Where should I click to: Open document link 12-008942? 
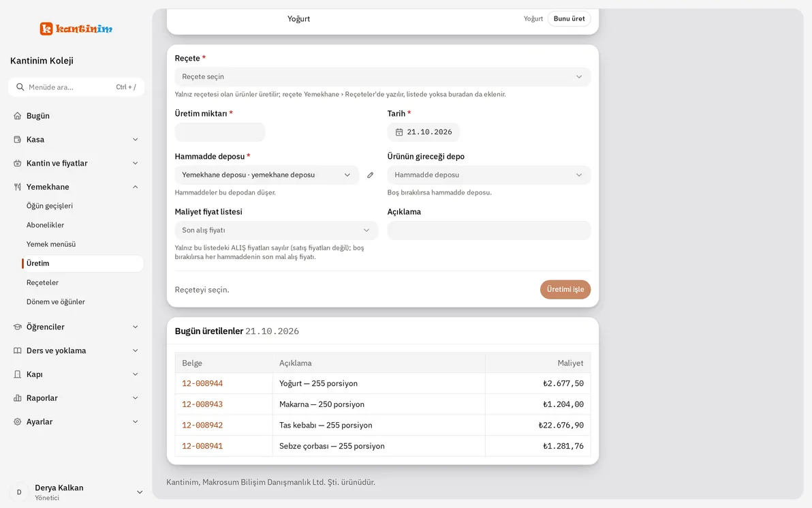point(202,425)
